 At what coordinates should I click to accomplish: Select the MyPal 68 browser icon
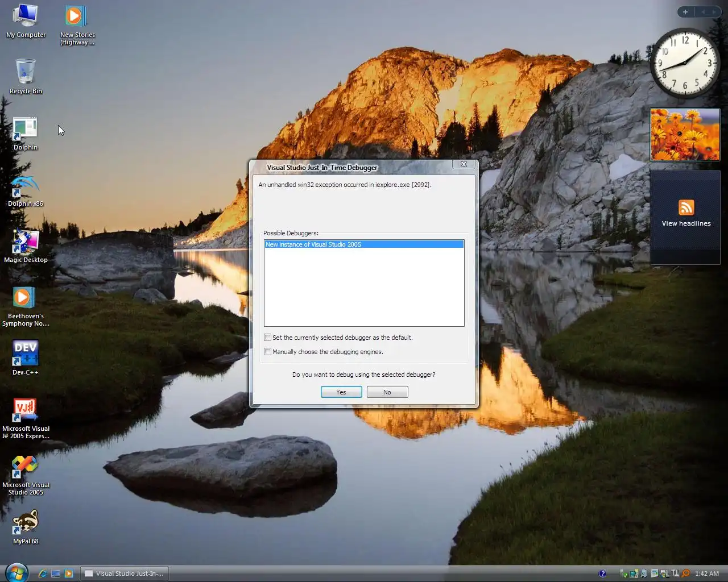(x=26, y=527)
